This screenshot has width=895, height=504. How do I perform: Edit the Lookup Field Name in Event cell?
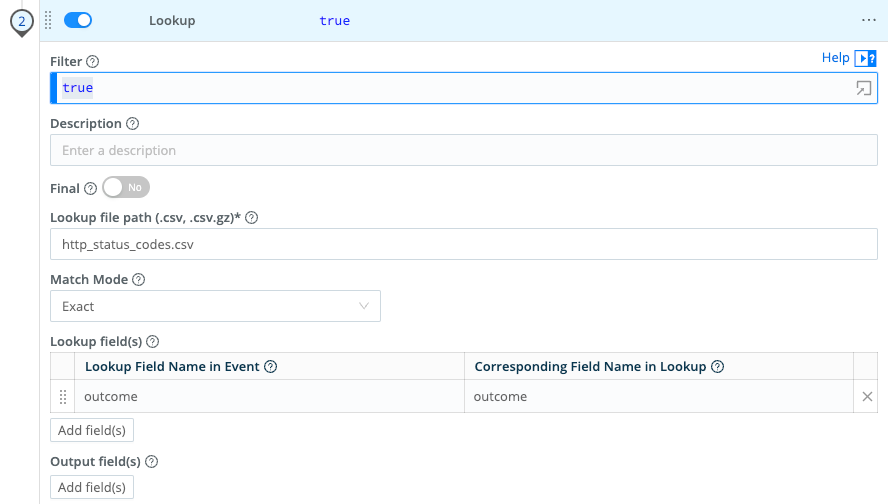coord(270,397)
